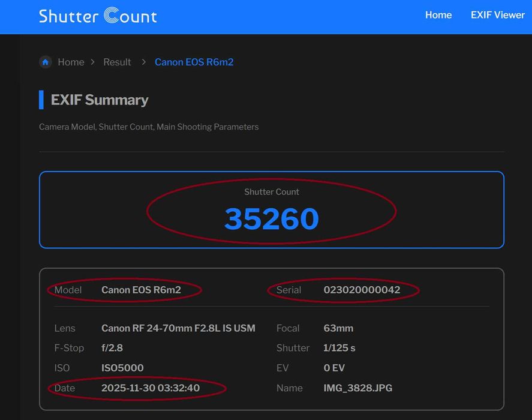Image resolution: width=532 pixels, height=420 pixels.
Task: Click Canon EOS R6m2 breadcrumb link
Action: coord(194,62)
